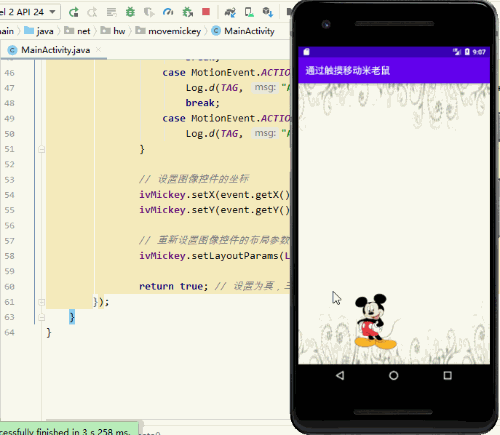The height and width of the screenshot is (435, 500).
Task: Click the 'hw' breadcrumb folder
Action: 113,31
